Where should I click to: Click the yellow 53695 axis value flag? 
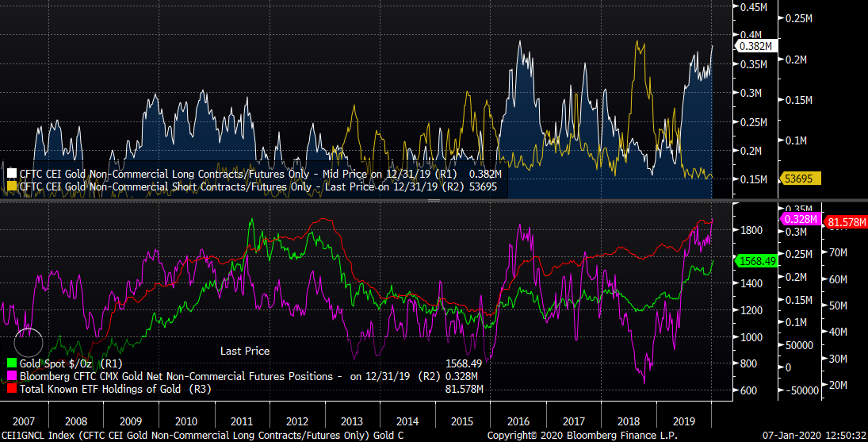[x=799, y=179]
